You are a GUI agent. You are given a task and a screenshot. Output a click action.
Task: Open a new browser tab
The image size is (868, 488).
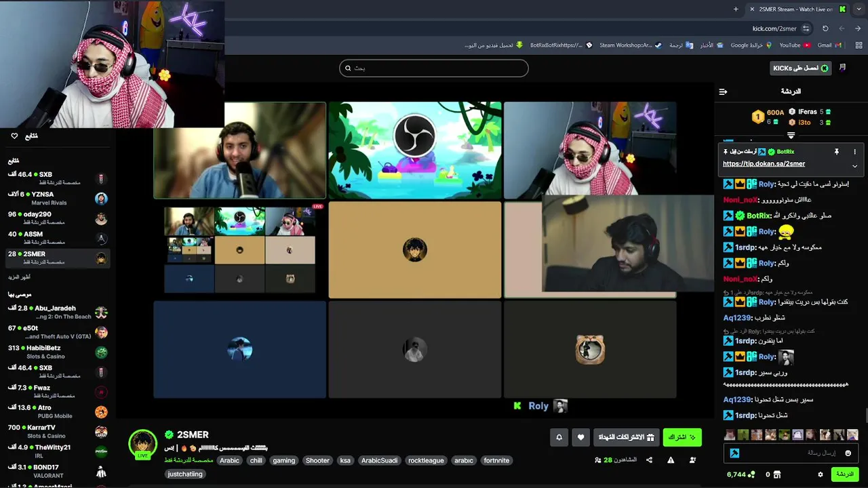[x=736, y=9]
